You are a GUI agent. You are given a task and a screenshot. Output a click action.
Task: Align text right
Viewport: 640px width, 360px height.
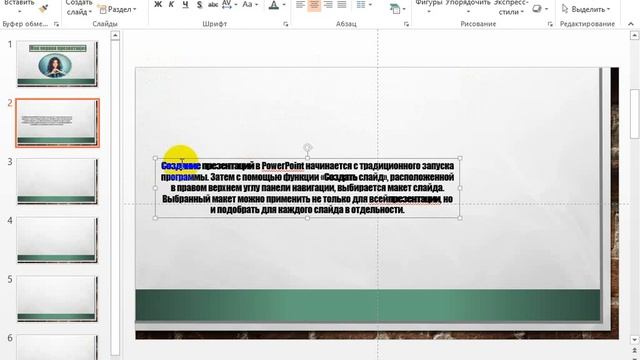pyautogui.click(x=328, y=5)
